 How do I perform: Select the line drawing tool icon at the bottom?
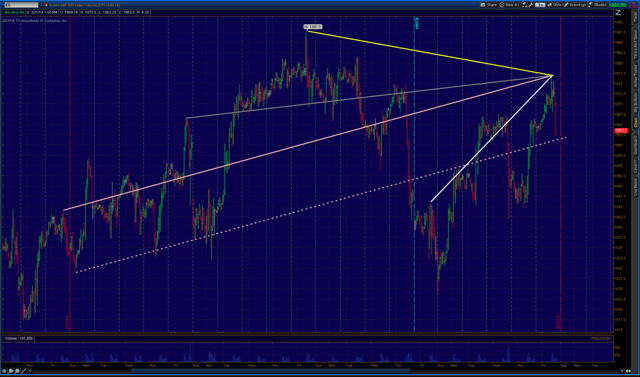[x=23, y=371]
